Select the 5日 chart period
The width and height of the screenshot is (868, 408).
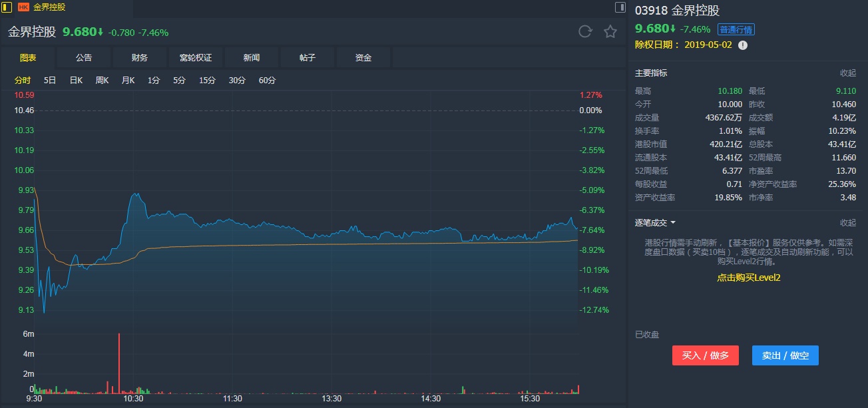[50, 81]
